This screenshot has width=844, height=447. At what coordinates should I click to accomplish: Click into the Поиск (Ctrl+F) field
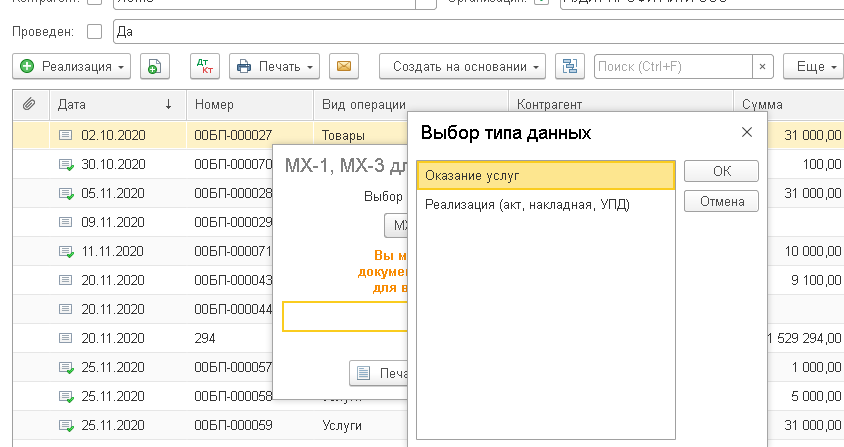[x=671, y=67]
